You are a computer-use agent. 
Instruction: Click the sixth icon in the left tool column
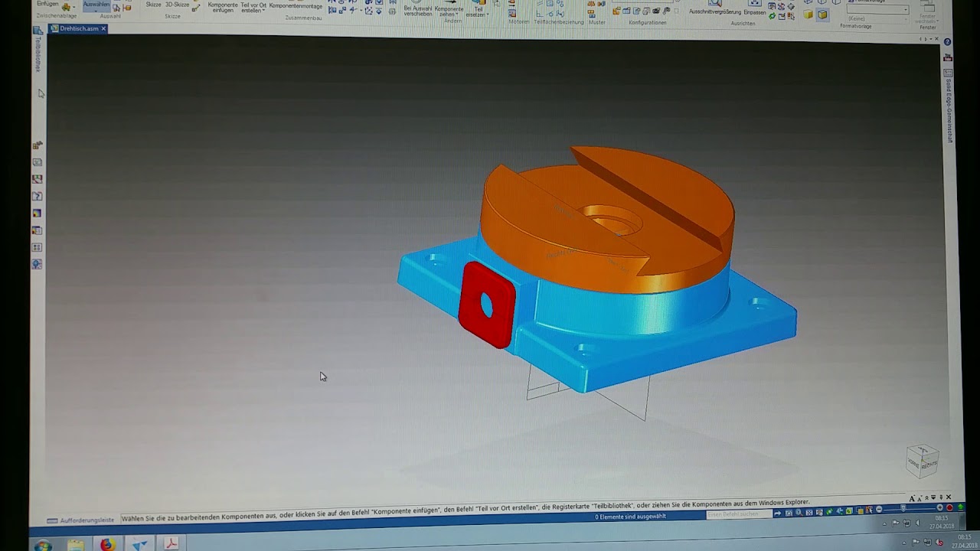point(37,230)
